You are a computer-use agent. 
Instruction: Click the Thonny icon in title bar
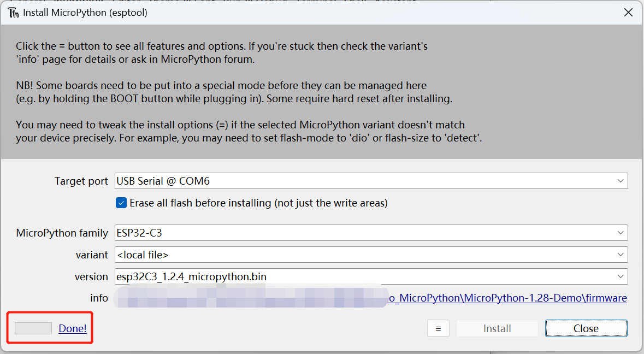point(13,13)
